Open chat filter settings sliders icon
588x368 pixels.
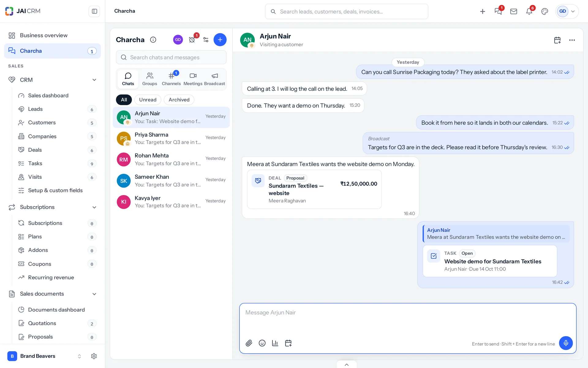point(206,40)
